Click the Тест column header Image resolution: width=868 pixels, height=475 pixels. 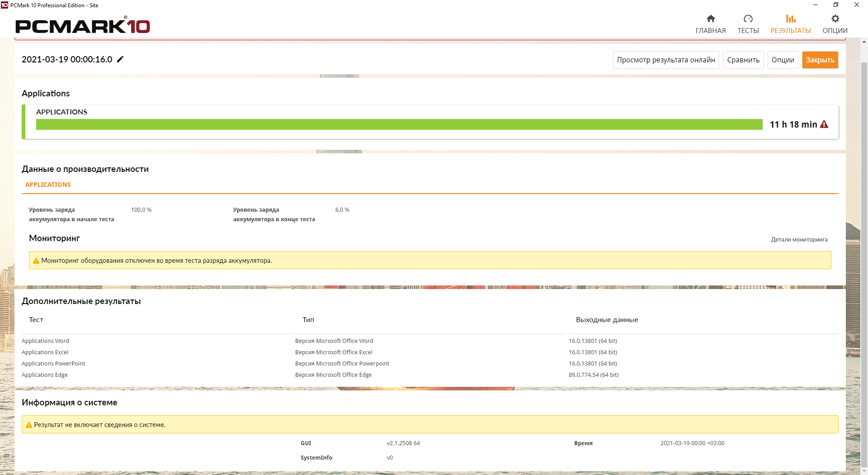coord(36,319)
